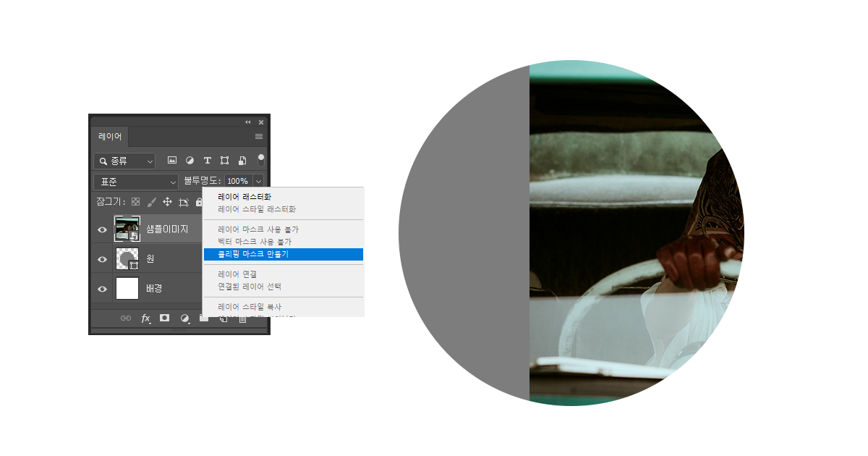Lock image pixels brush icon

pyautogui.click(x=152, y=202)
